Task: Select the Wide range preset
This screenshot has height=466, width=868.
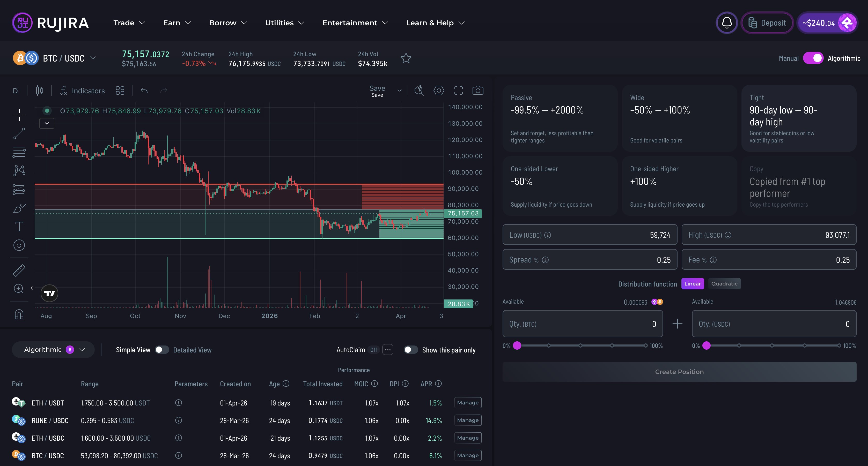Action: coord(679,118)
